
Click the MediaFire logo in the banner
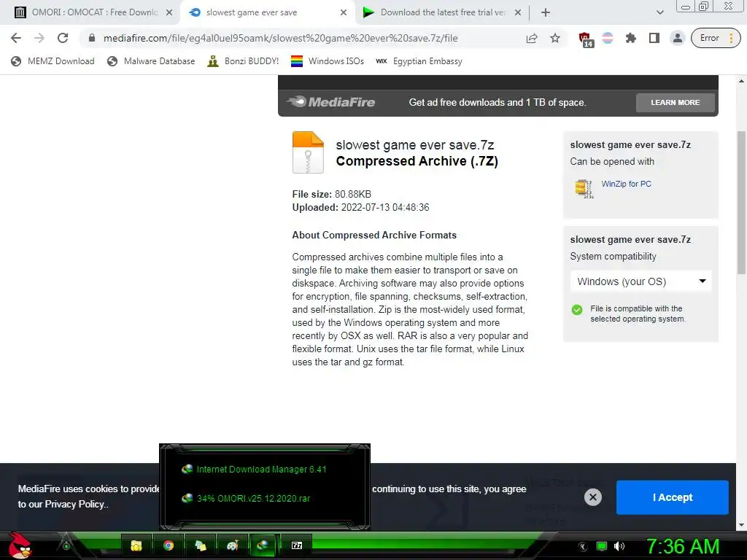tap(331, 102)
